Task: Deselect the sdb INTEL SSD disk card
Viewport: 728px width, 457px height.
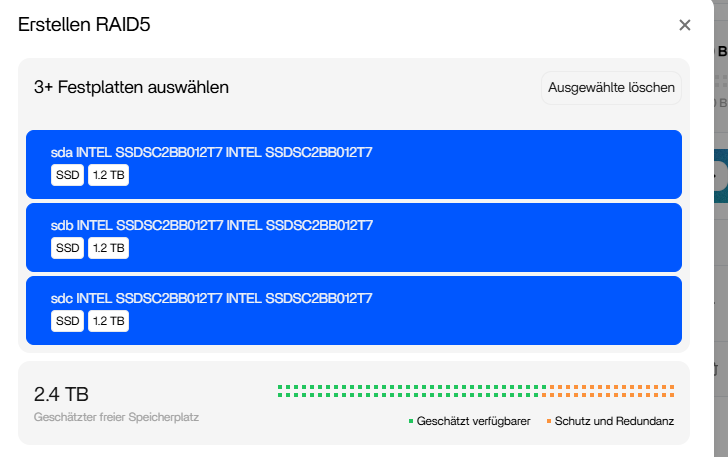Action: [354, 237]
